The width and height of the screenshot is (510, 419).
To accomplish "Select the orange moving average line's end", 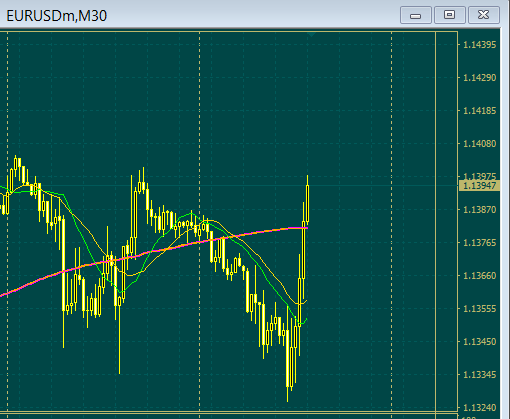I will 305,302.
